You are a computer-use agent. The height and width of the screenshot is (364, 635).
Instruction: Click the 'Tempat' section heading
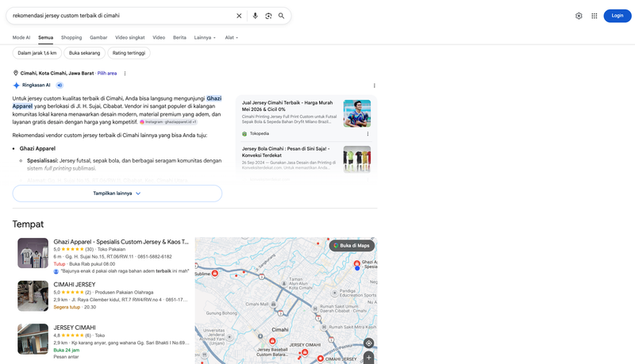click(28, 224)
